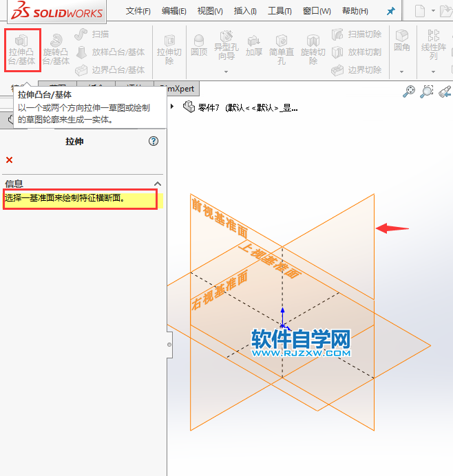
Task: Click the 零件7 part name in tree
Action: [209, 107]
